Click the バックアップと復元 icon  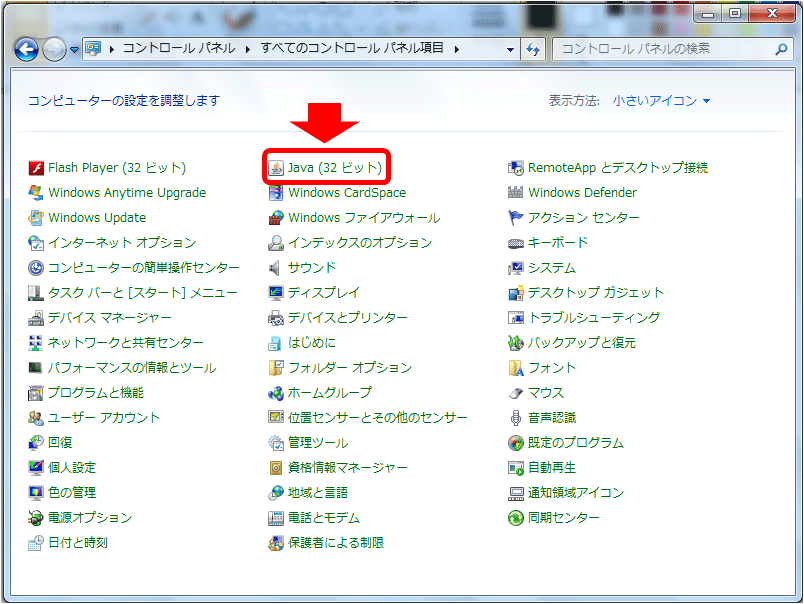tap(515, 343)
